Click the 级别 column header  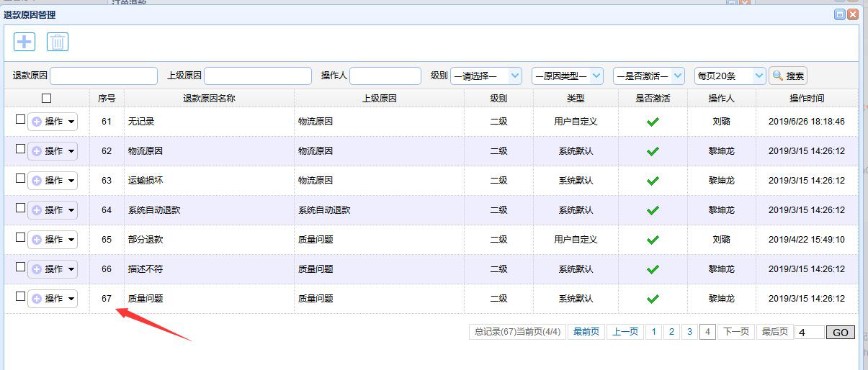click(x=498, y=98)
